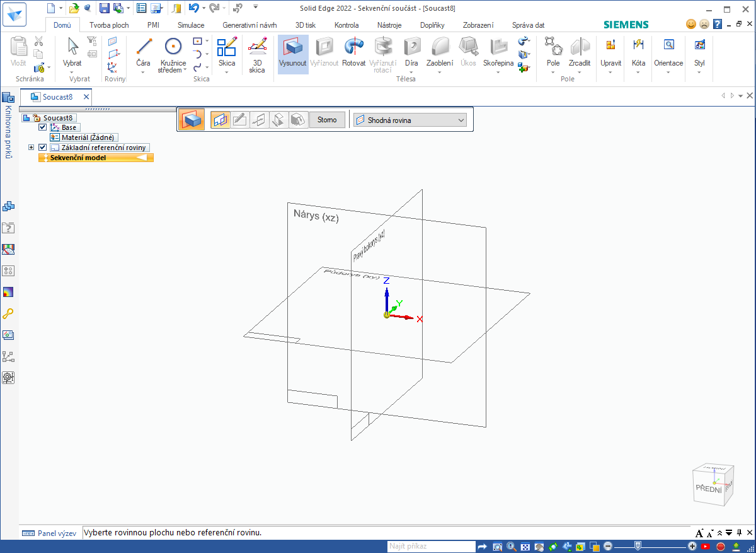Click the plane step icon in command bar
Screen dimensions: 756x553
click(220, 120)
